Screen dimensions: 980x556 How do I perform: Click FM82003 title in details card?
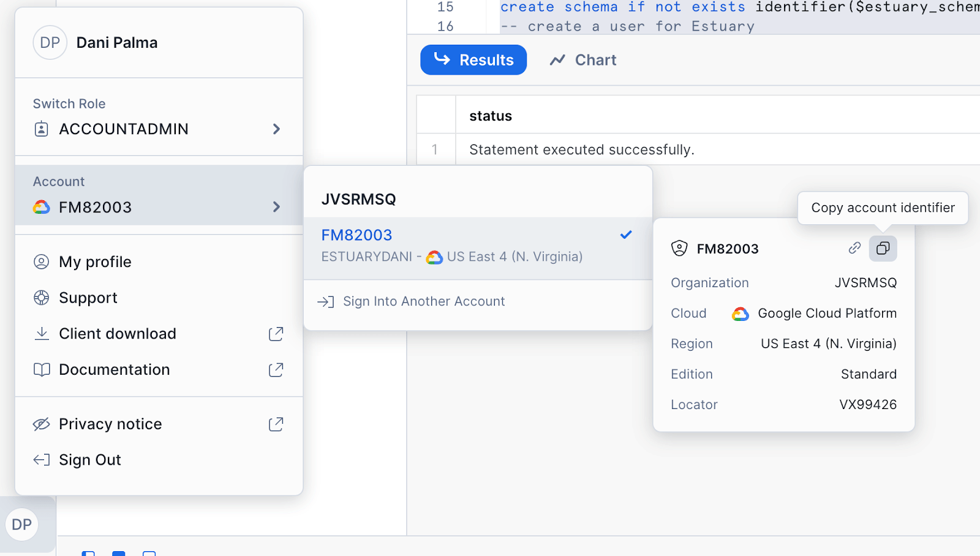pyautogui.click(x=728, y=249)
